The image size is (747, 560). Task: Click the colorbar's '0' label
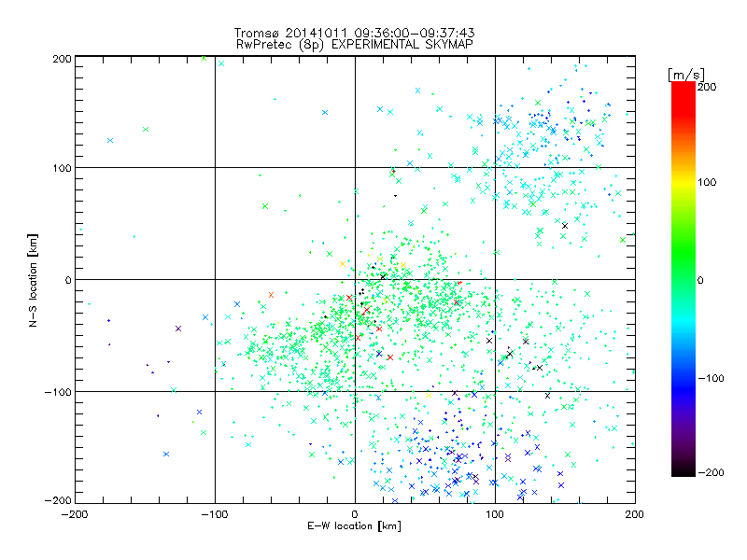click(700, 280)
